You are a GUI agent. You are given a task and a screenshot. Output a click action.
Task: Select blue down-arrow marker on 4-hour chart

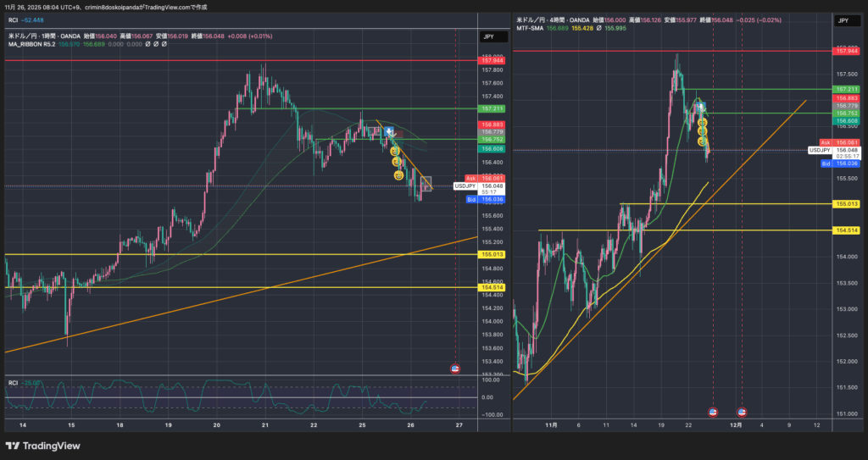point(701,107)
